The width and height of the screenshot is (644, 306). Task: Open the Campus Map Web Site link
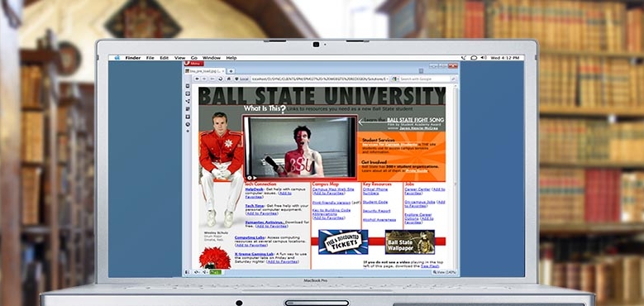coord(333,189)
